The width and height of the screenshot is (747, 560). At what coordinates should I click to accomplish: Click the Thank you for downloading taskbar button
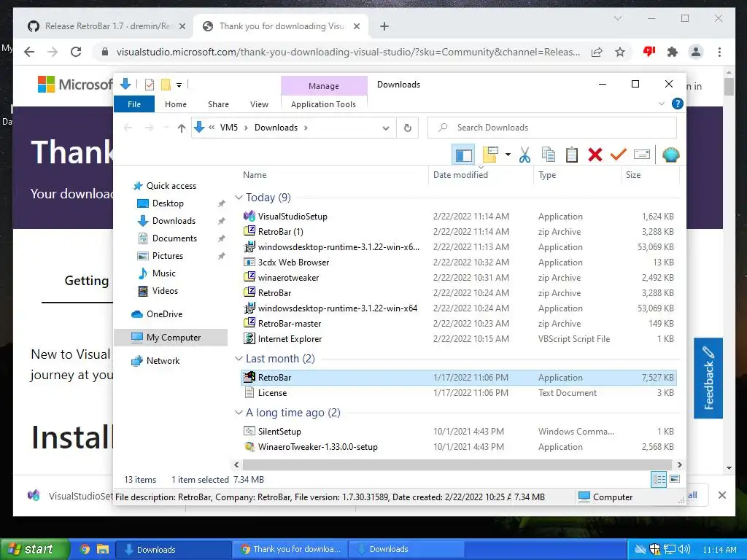coord(290,550)
